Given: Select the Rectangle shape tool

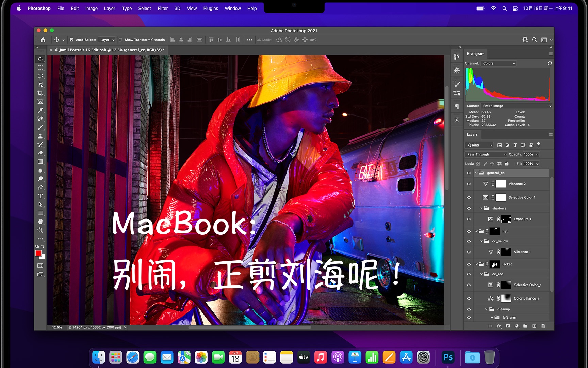Looking at the screenshot, I should click(x=40, y=213).
